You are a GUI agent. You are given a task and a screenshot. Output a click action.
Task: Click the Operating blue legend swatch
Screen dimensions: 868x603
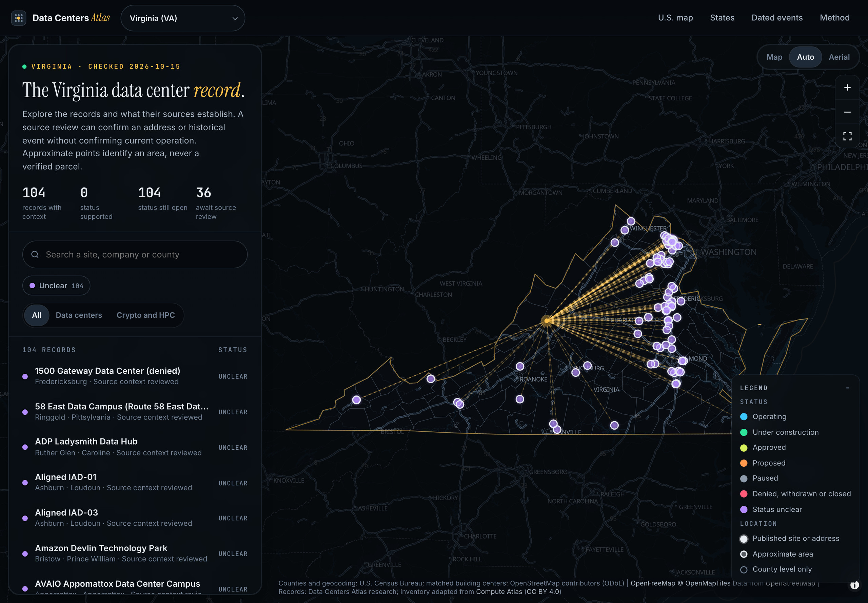pos(744,417)
